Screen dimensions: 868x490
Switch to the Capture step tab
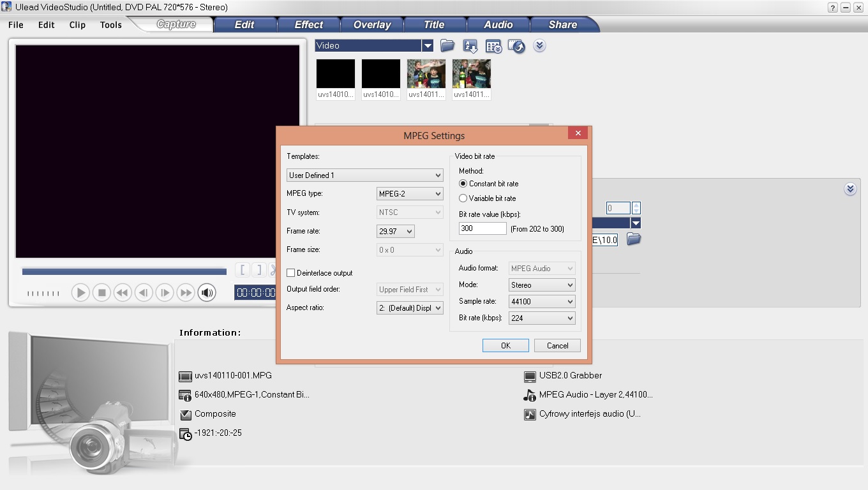pyautogui.click(x=176, y=24)
